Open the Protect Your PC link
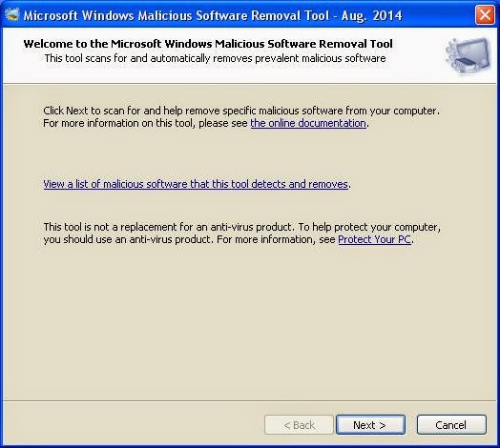The image size is (500, 448). pyautogui.click(x=374, y=239)
